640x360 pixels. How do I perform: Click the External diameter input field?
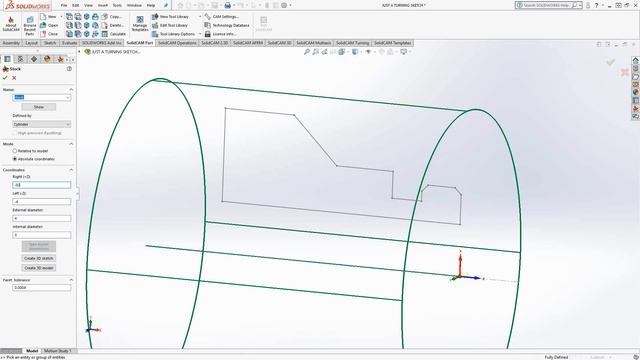pos(42,218)
